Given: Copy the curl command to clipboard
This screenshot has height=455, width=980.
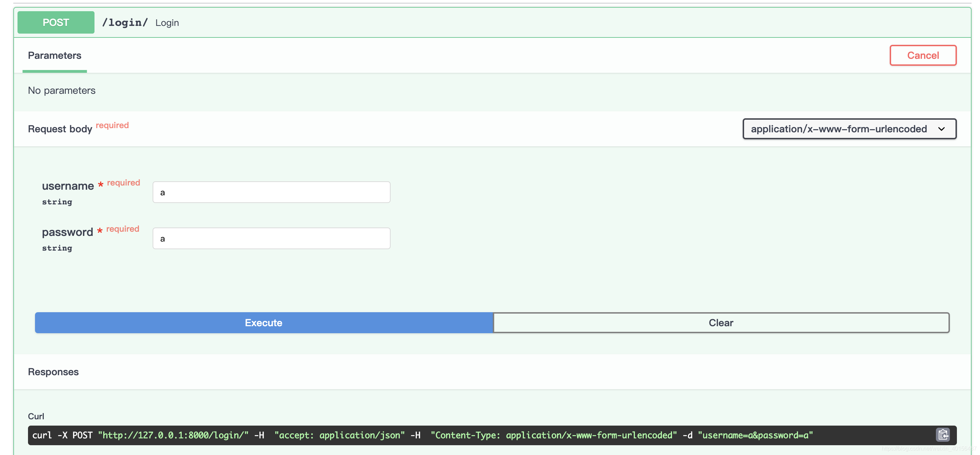Looking at the screenshot, I should 943,434.
